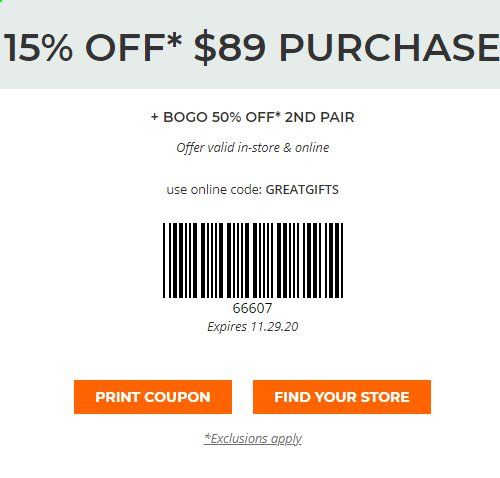
Task: Click the barcode number 66607
Action: pos(252,308)
